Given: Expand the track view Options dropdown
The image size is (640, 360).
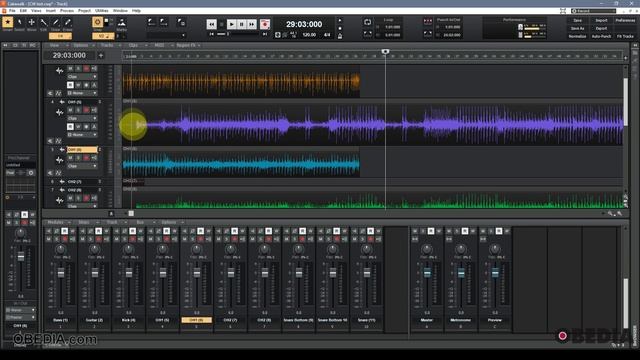Looking at the screenshot, I should (83, 45).
